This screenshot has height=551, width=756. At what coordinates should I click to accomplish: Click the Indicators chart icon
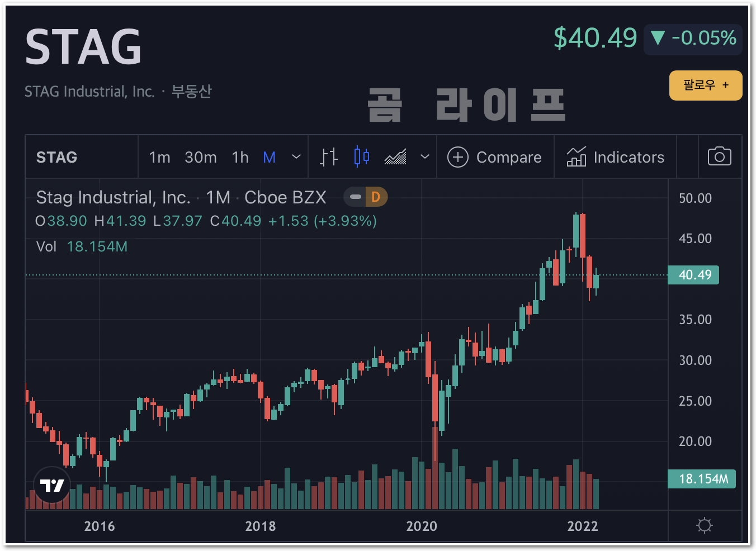[x=577, y=157]
